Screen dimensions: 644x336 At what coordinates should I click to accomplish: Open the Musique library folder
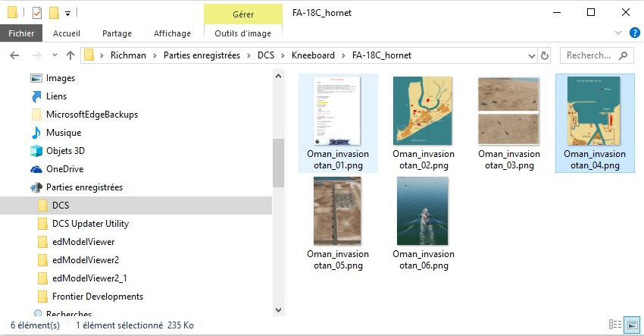(63, 133)
